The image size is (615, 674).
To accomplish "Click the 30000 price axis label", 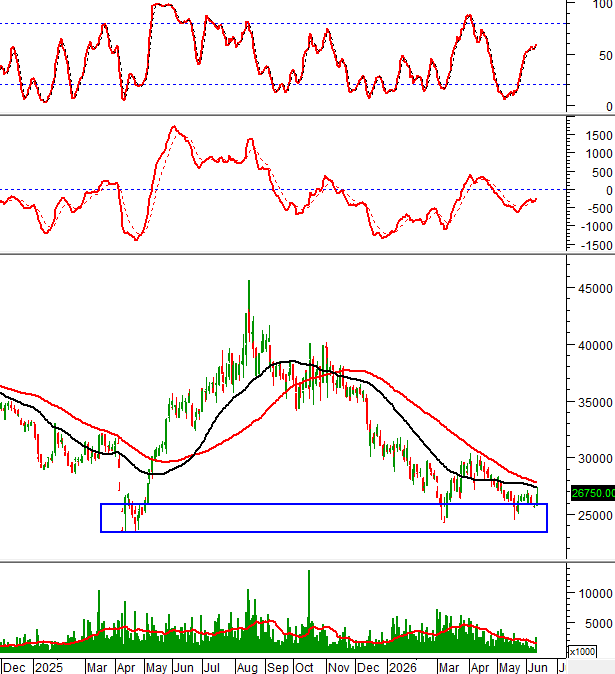I will click(595, 459).
